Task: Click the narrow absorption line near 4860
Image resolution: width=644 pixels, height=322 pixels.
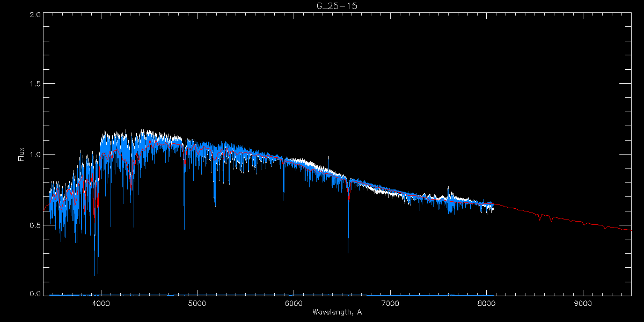Action: coord(184,225)
